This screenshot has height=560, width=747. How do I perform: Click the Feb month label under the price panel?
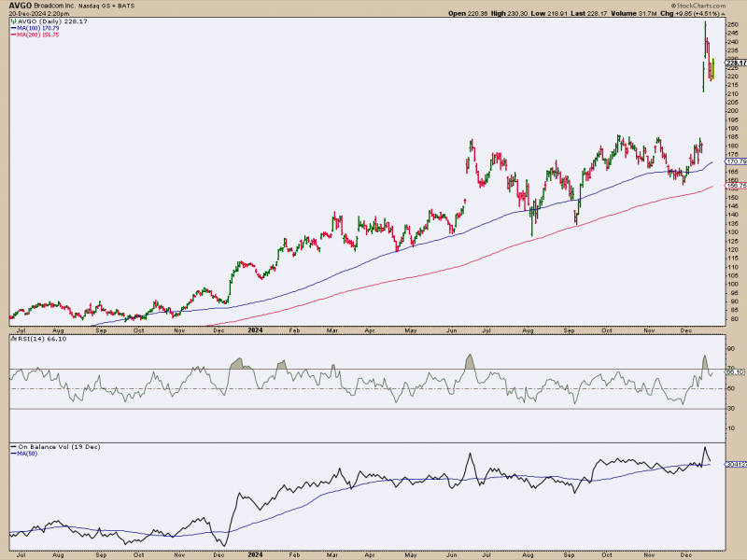[x=294, y=330]
